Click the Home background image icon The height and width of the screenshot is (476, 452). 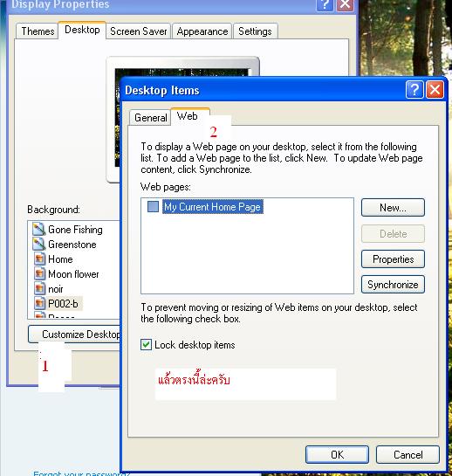click(x=39, y=259)
